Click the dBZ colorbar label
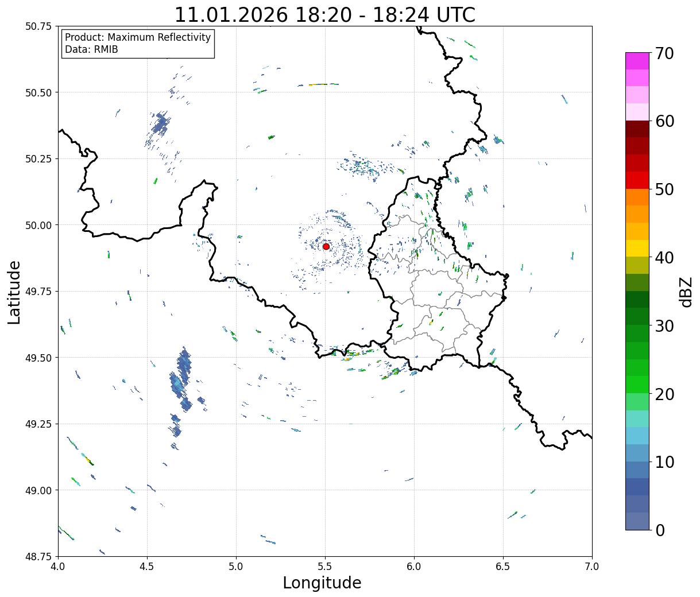The height and width of the screenshot is (597, 700). [686, 291]
